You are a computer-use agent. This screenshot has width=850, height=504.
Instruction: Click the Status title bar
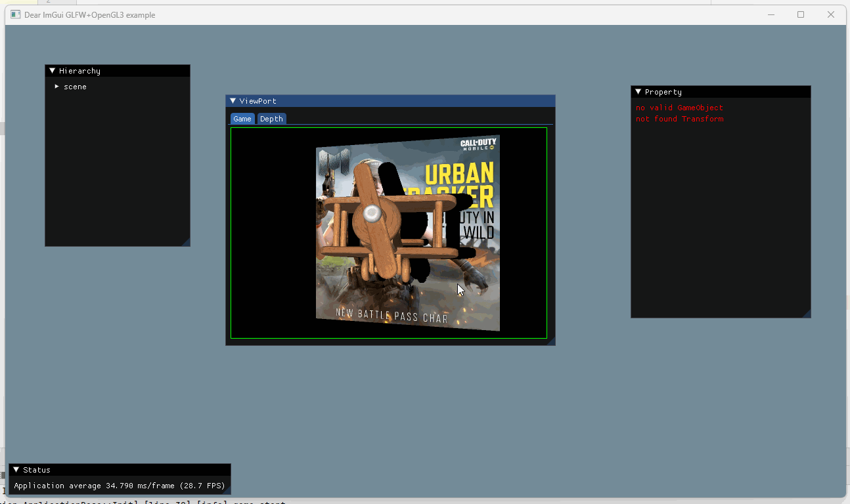coord(120,470)
